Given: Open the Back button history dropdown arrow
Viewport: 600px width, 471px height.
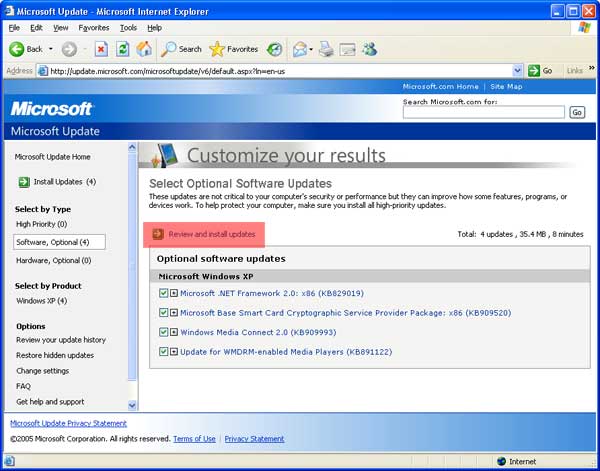Looking at the screenshot, I should (x=51, y=49).
